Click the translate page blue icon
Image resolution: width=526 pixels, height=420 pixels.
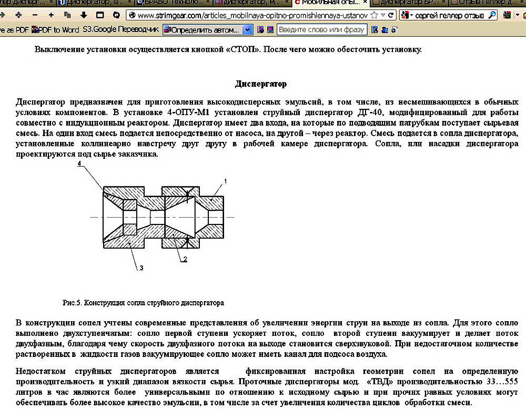coord(385,30)
